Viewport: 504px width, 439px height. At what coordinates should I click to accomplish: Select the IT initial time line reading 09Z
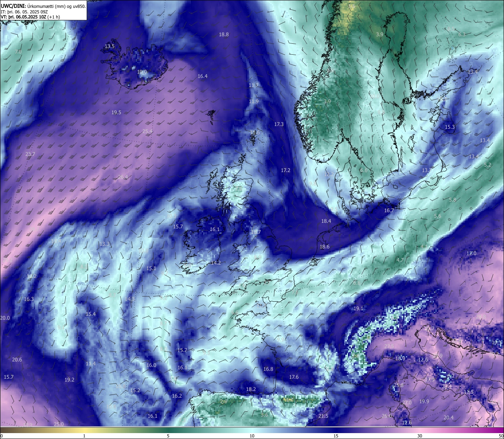tap(24, 12)
